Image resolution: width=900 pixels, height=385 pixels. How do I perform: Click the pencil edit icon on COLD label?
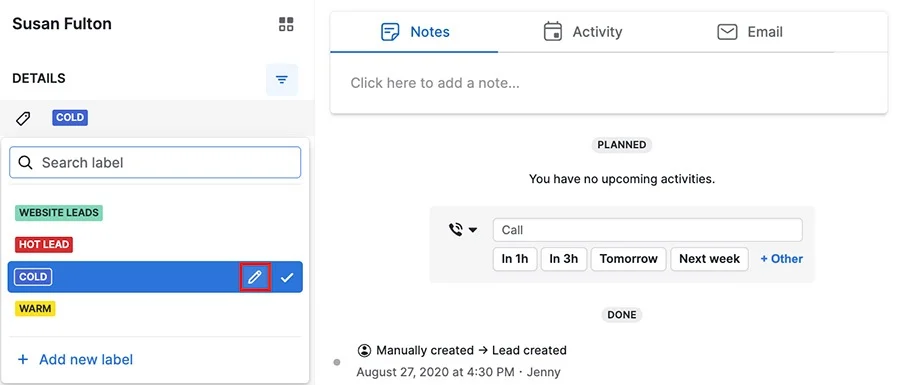[255, 278]
